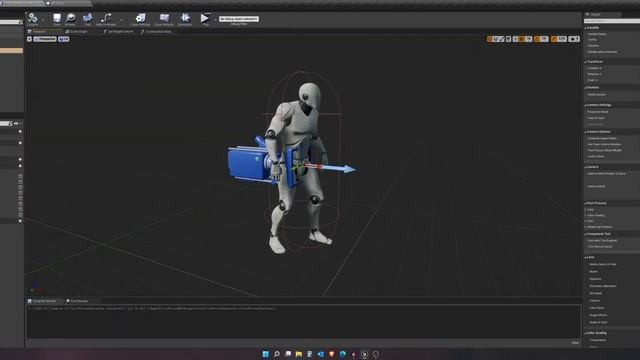The height and width of the screenshot is (360, 640).
Task: Open the Find tool in the toolbar
Action: (x=87, y=19)
